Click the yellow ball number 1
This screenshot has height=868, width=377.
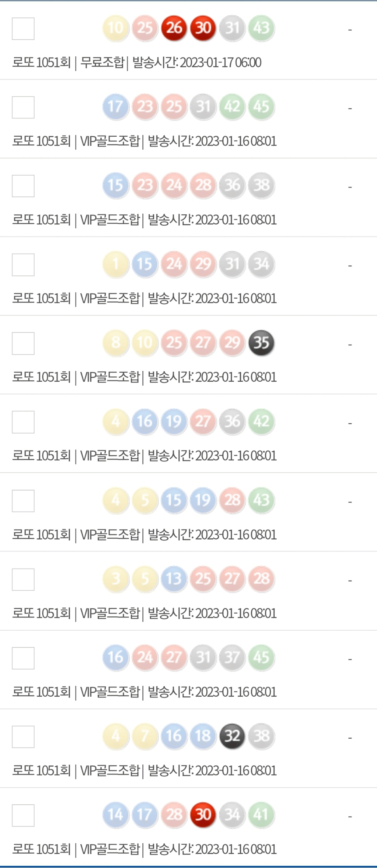coord(116,264)
